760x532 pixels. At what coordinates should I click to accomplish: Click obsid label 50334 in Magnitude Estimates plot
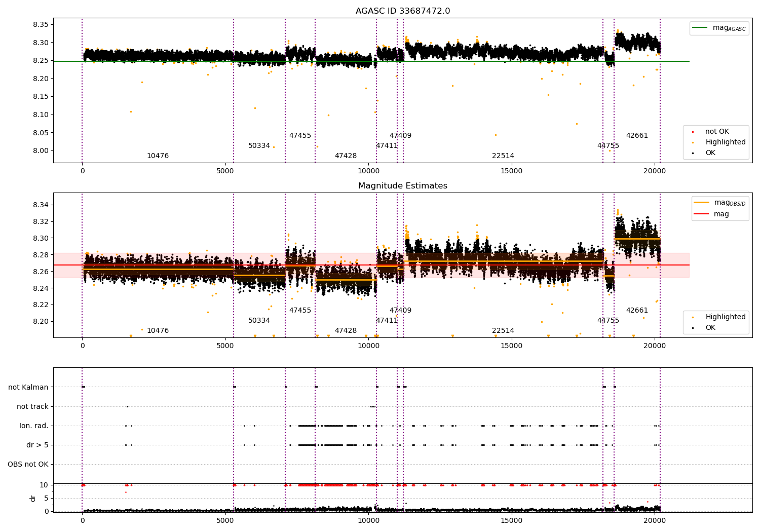(259, 321)
